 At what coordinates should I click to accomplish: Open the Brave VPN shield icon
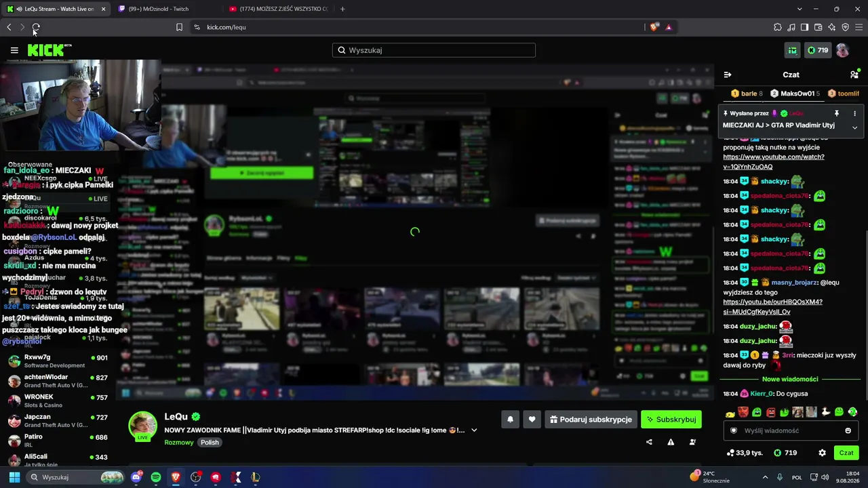pyautogui.click(x=845, y=27)
